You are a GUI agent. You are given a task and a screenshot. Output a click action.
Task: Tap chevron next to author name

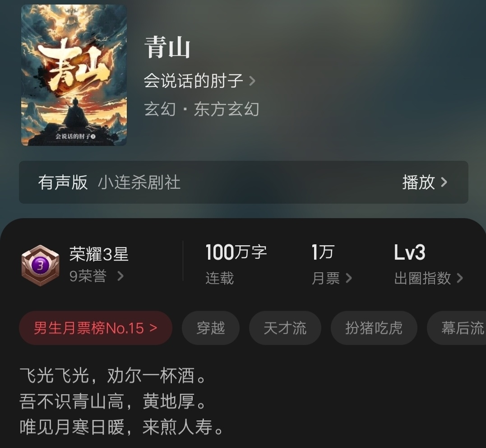[252, 81]
